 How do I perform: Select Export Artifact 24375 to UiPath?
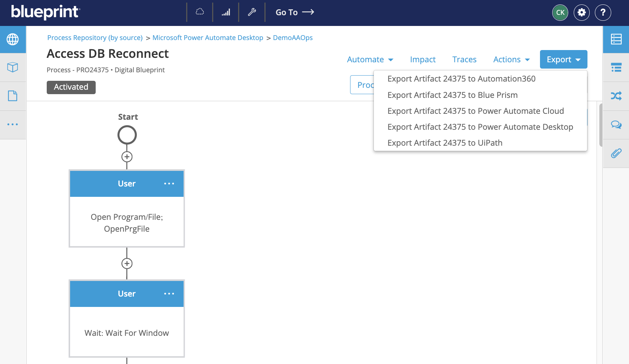click(x=445, y=143)
